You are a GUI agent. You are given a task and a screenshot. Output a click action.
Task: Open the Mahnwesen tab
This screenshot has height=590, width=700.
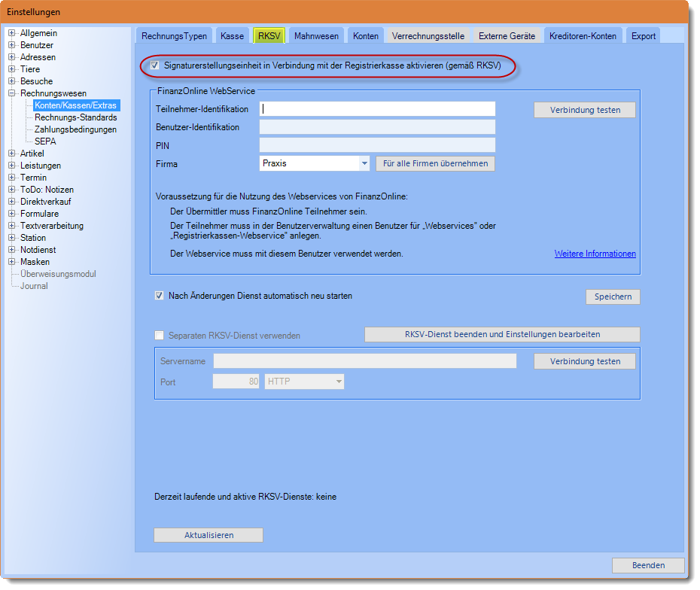(316, 35)
